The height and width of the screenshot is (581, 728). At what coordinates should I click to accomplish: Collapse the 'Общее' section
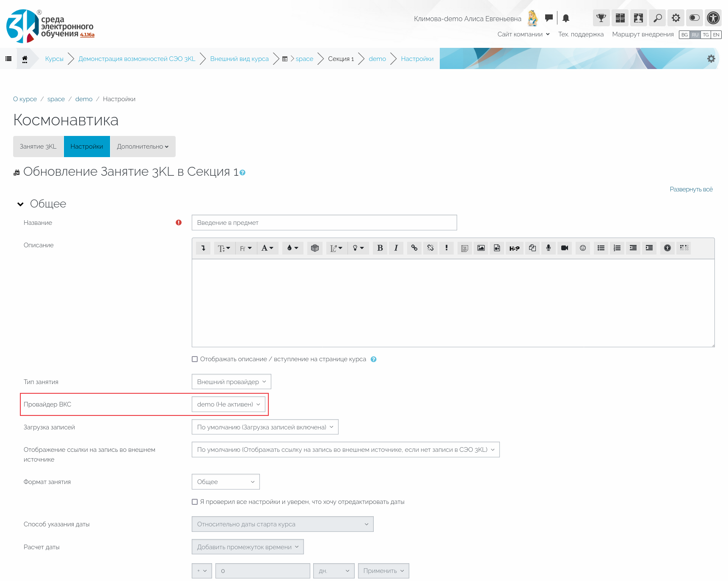pos(20,204)
